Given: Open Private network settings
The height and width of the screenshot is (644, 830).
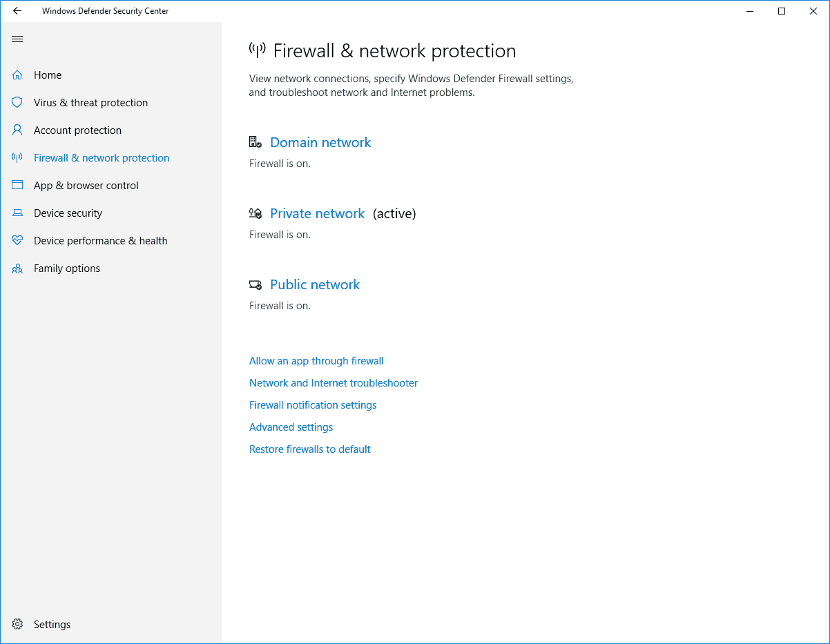Looking at the screenshot, I should tap(317, 213).
